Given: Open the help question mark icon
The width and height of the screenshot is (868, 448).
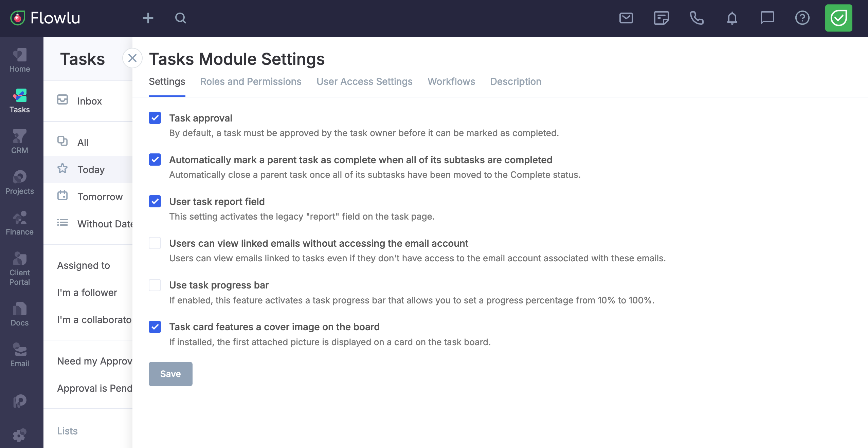Looking at the screenshot, I should 802,18.
